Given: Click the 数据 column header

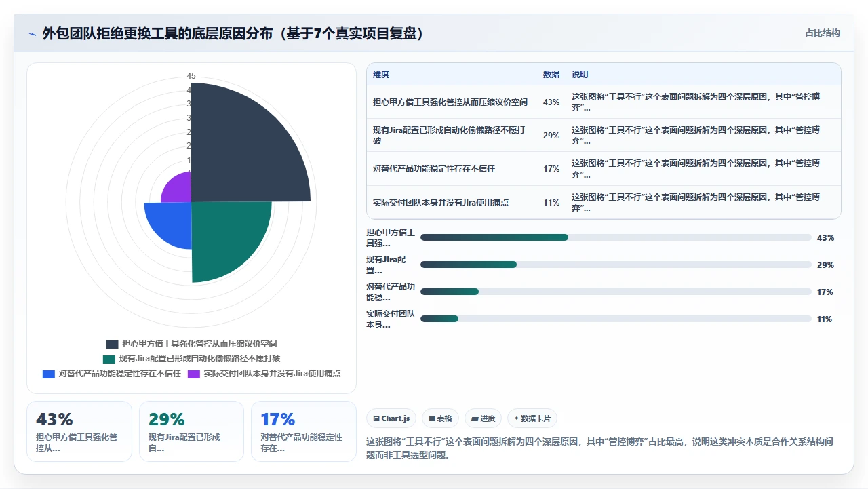Looking at the screenshot, I should pyautogui.click(x=551, y=75).
